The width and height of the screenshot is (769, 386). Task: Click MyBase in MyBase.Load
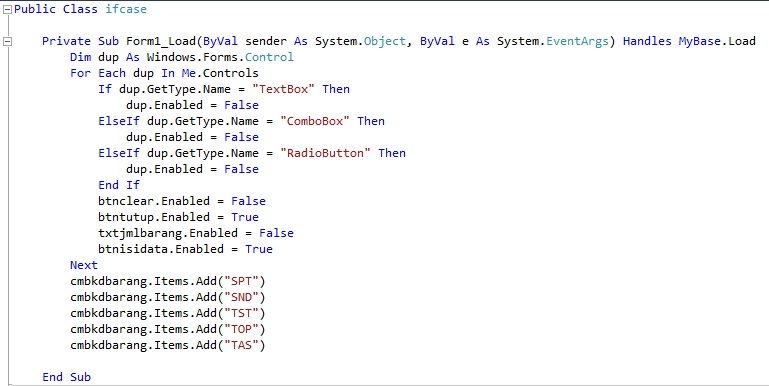pyautogui.click(x=699, y=41)
